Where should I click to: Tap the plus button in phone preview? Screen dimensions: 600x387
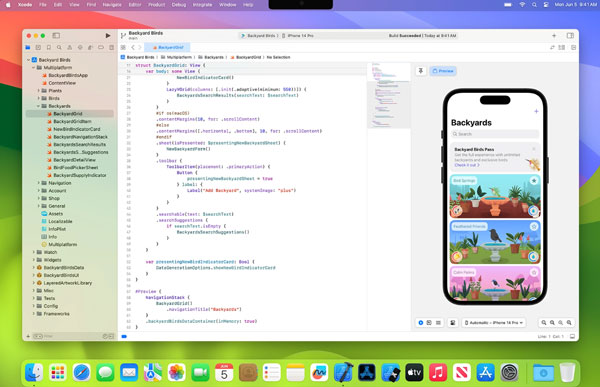pos(536,111)
